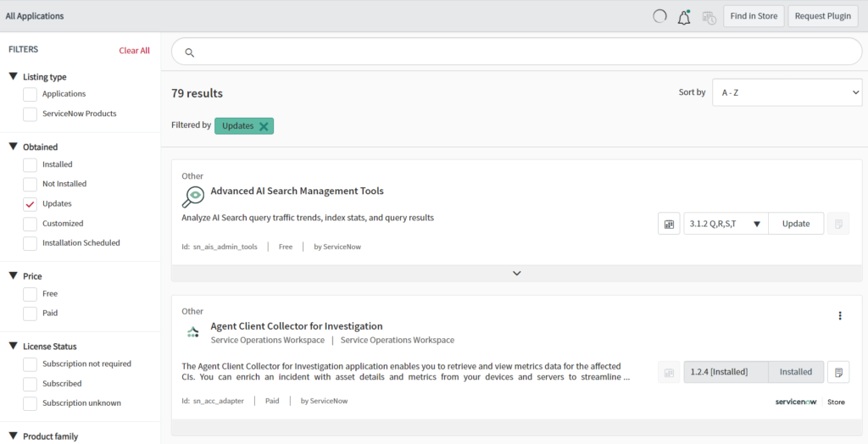868x444 pixels.
Task: Open scheduled installations calendar-clock icon in header
Action: (x=709, y=17)
